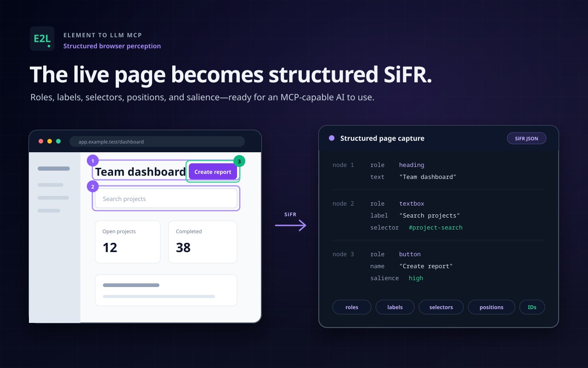
Task: Click the selectors pill
Action: point(441,307)
